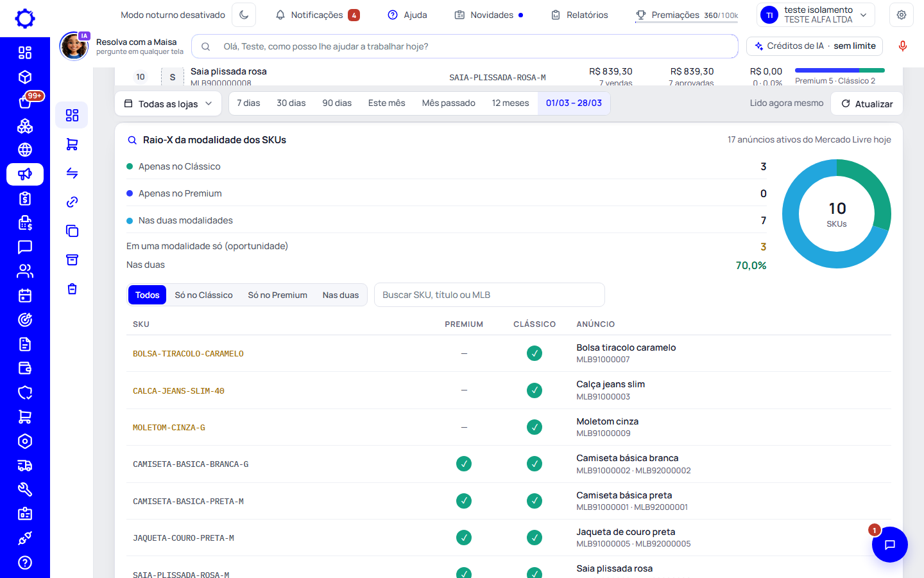
Task: Expand the Todas as lojas dropdown
Action: [168, 104]
